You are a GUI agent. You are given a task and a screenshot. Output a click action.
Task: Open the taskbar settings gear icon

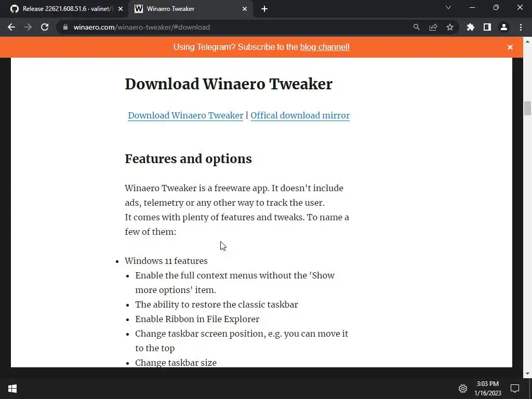pyautogui.click(x=463, y=389)
